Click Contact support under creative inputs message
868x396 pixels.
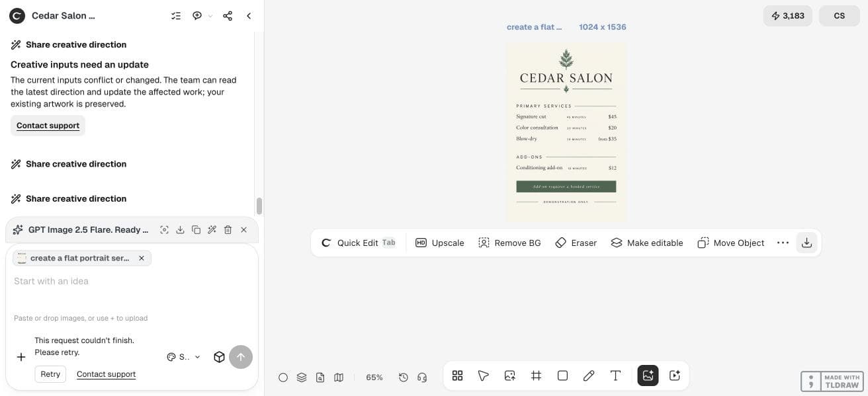pos(48,126)
